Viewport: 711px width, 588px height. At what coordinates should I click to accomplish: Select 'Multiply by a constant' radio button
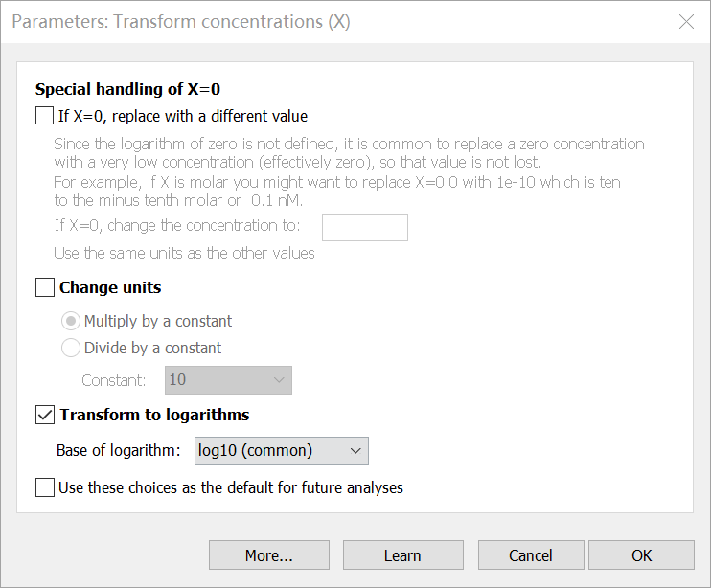point(71,321)
